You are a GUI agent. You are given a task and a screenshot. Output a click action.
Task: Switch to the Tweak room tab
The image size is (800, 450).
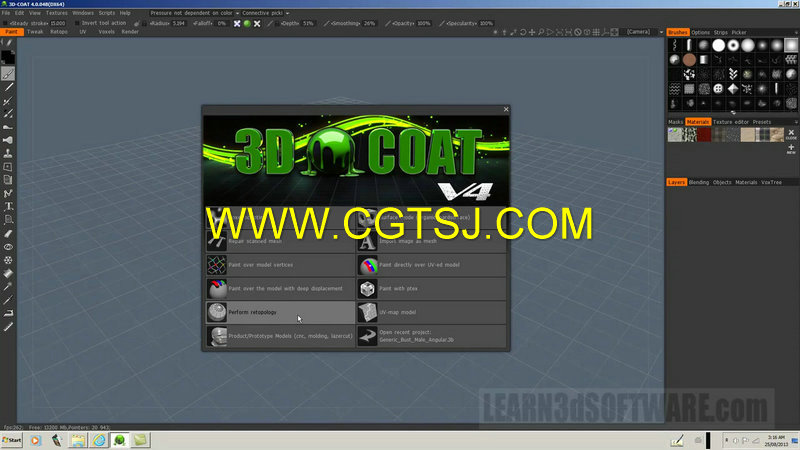point(35,32)
